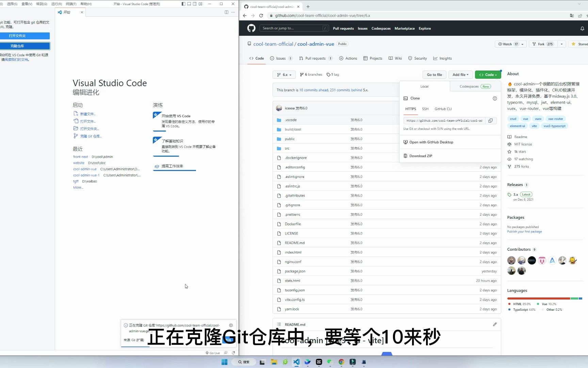This screenshot has height=368, width=588.
Task: Open the fork options dropdown arrow
Action: (x=562, y=44)
